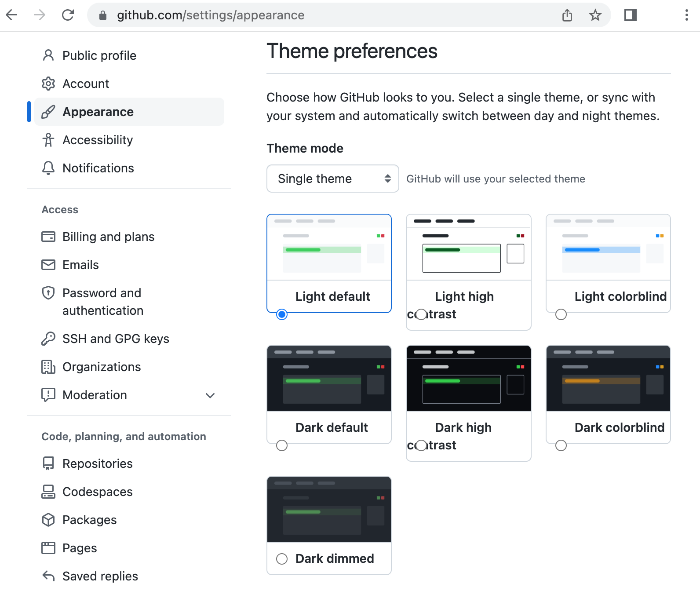Click the Dark default theme preview

tap(329, 378)
